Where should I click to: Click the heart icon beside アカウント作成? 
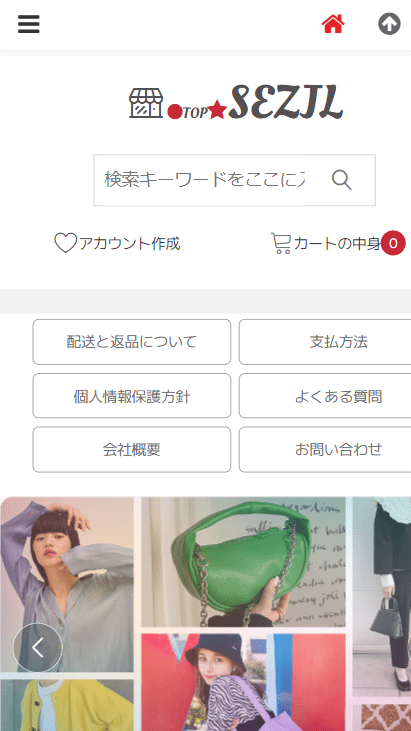click(66, 243)
